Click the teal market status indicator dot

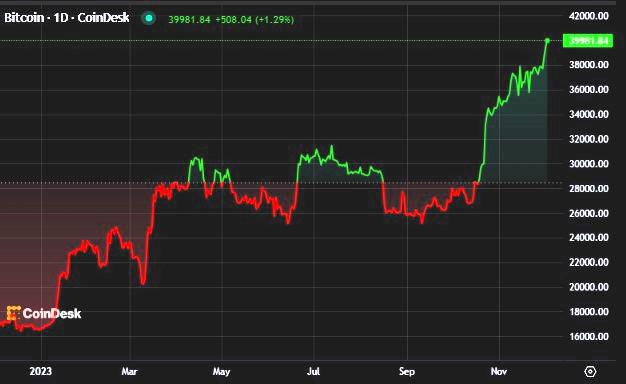pyautogui.click(x=149, y=18)
